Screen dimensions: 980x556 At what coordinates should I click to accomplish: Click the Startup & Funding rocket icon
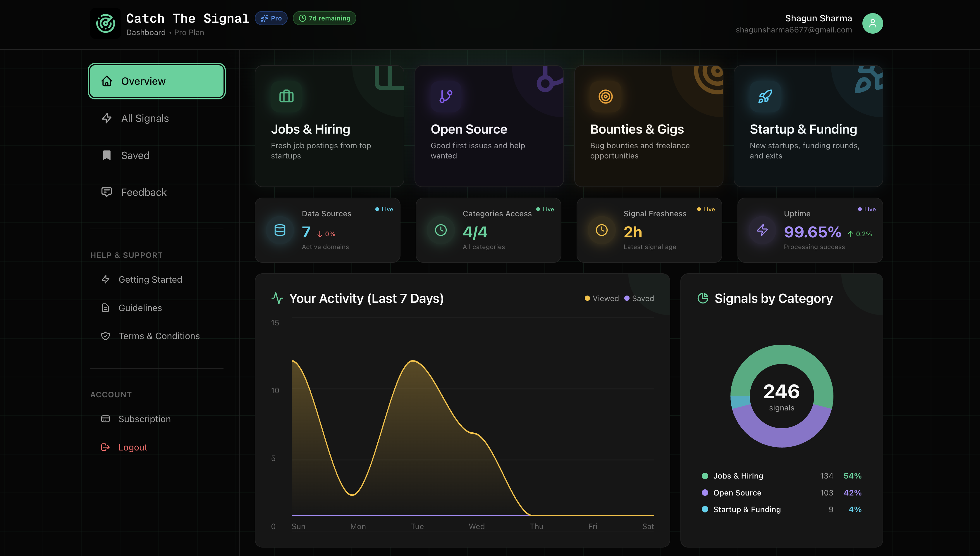click(x=765, y=96)
